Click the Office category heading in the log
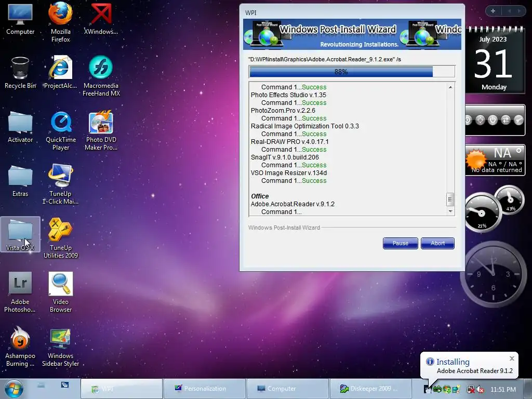This screenshot has height=399, width=532. [x=260, y=196]
